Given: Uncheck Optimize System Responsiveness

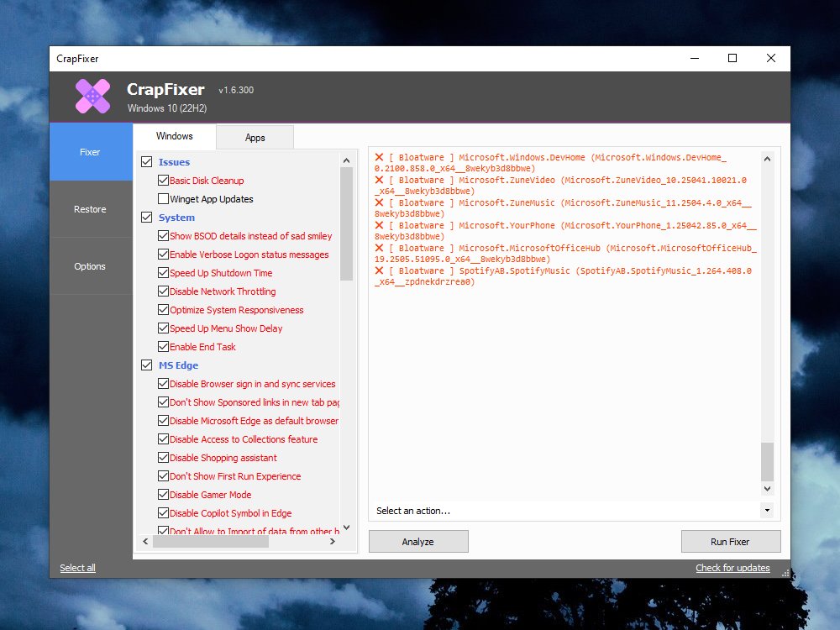Looking at the screenshot, I should coord(164,310).
